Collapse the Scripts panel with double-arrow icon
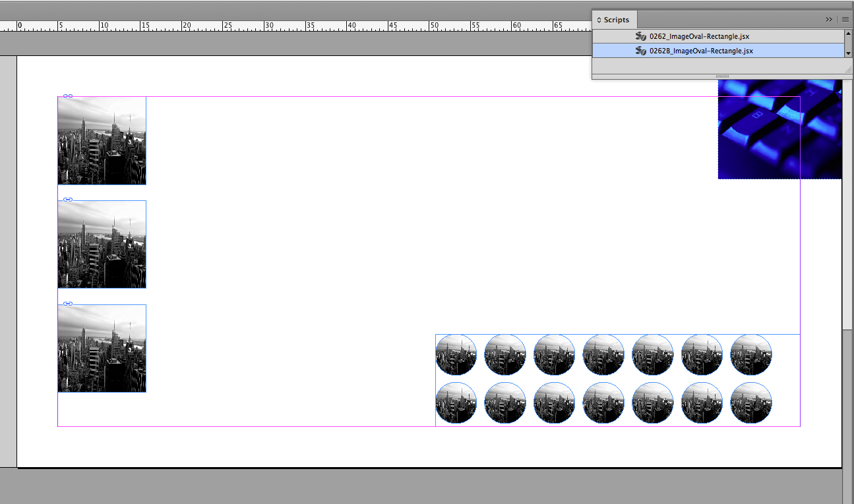This screenshot has width=854, height=504. click(829, 20)
